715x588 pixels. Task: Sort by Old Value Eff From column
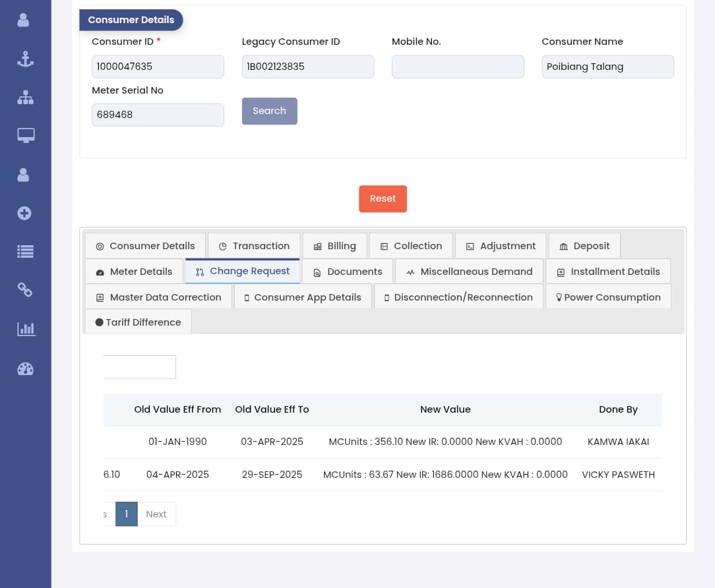pos(177,409)
